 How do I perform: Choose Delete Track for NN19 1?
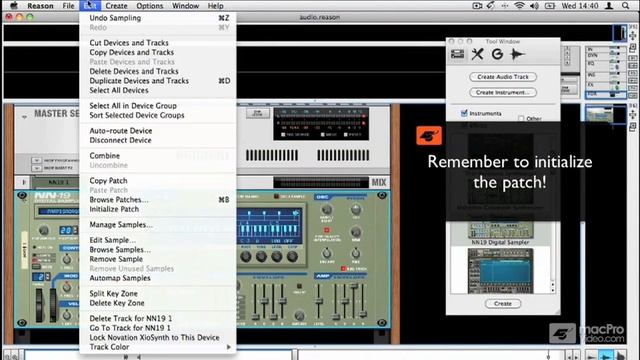158,318
